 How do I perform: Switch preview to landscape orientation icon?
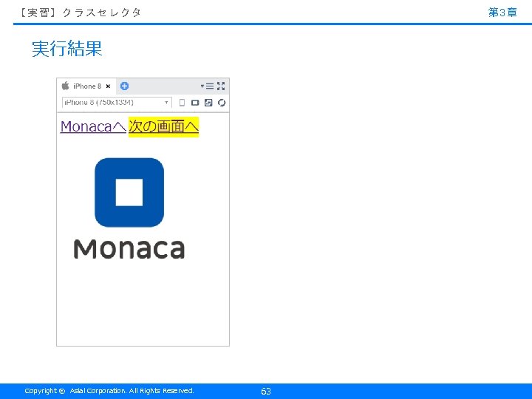click(195, 103)
